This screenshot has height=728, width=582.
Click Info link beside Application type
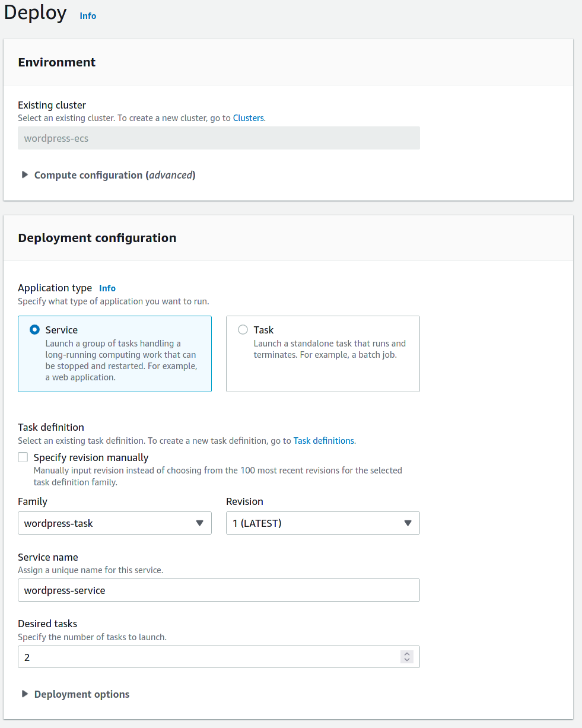107,288
